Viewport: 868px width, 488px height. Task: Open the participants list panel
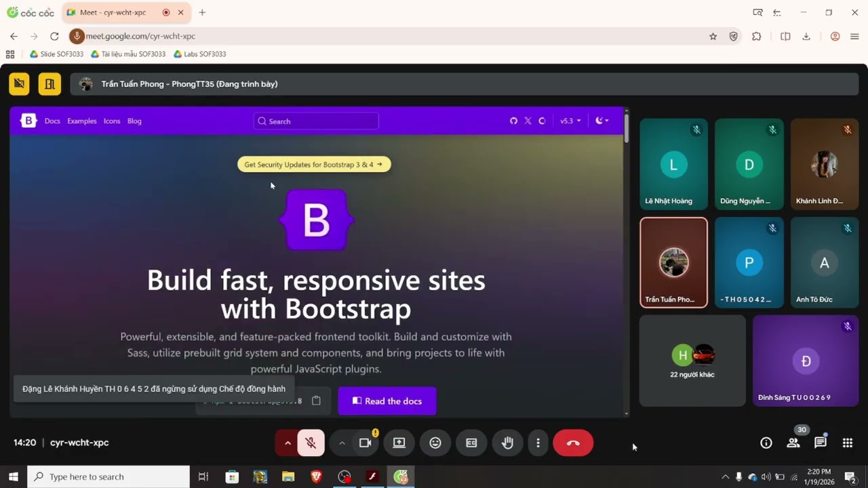pos(793,443)
